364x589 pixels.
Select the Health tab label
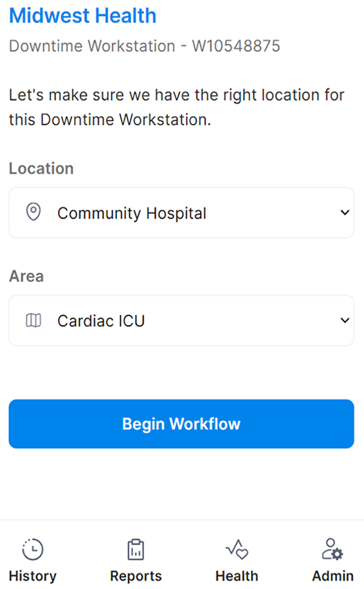pyautogui.click(x=237, y=576)
